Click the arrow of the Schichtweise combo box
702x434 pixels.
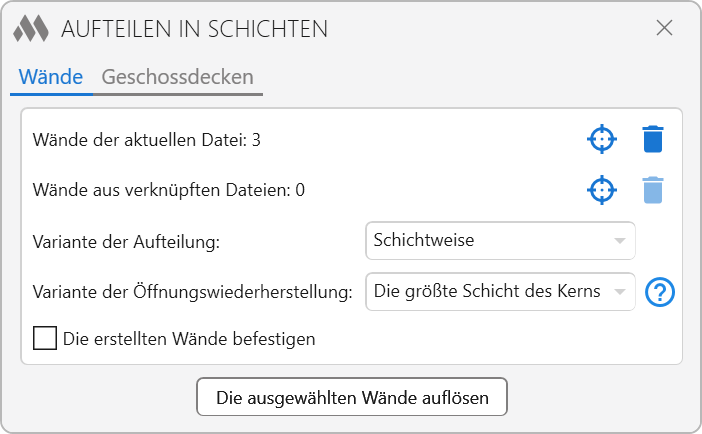pos(621,241)
